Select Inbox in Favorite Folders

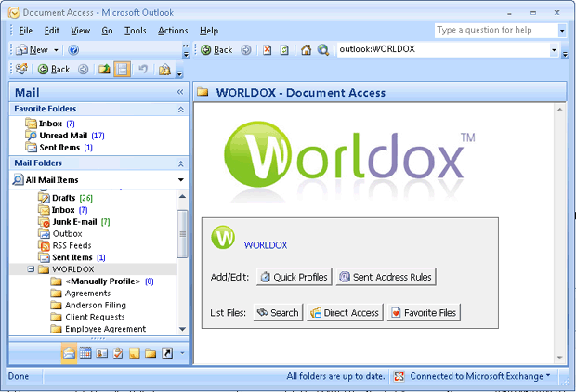[50, 124]
